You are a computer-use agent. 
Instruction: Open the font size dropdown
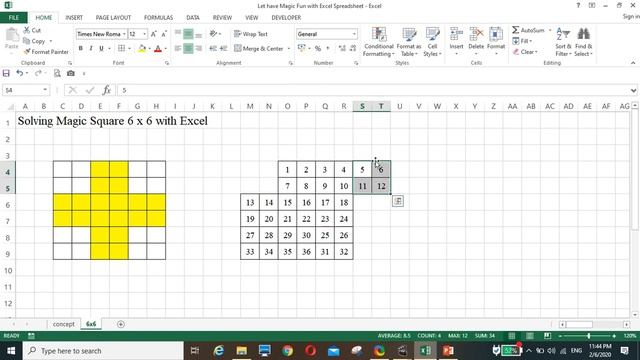144,34
